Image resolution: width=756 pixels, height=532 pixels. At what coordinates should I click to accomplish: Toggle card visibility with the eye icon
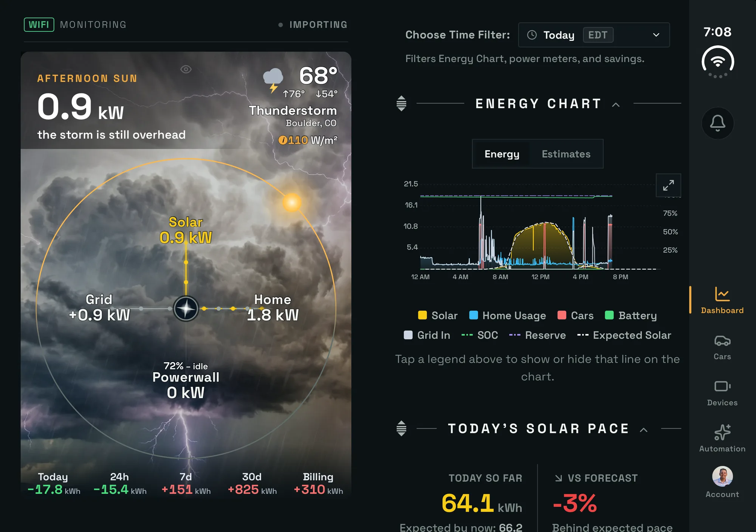coord(186,69)
